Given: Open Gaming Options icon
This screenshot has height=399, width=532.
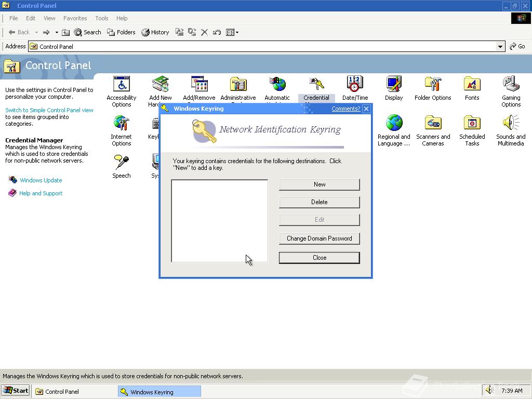Looking at the screenshot, I should tap(511, 84).
